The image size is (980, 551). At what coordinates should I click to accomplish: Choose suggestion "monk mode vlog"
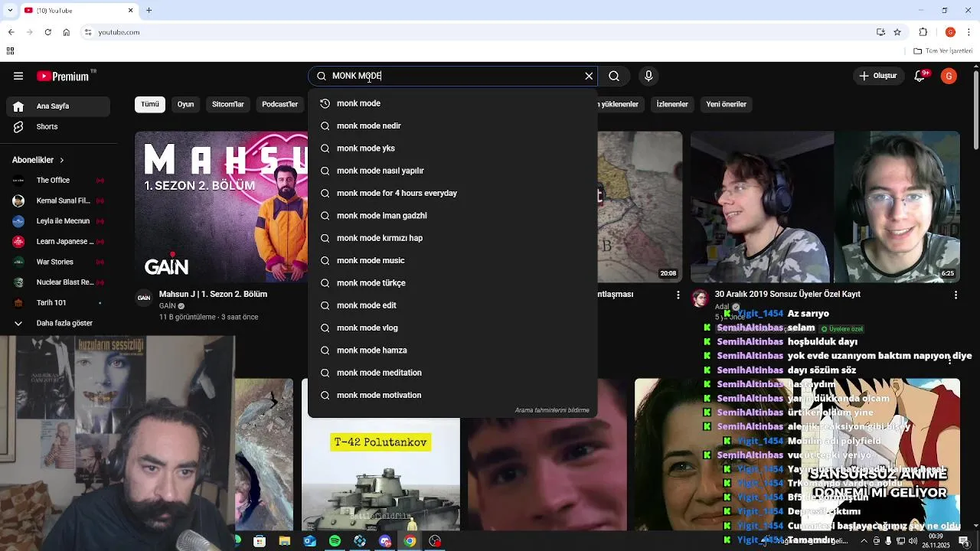[x=452, y=328]
